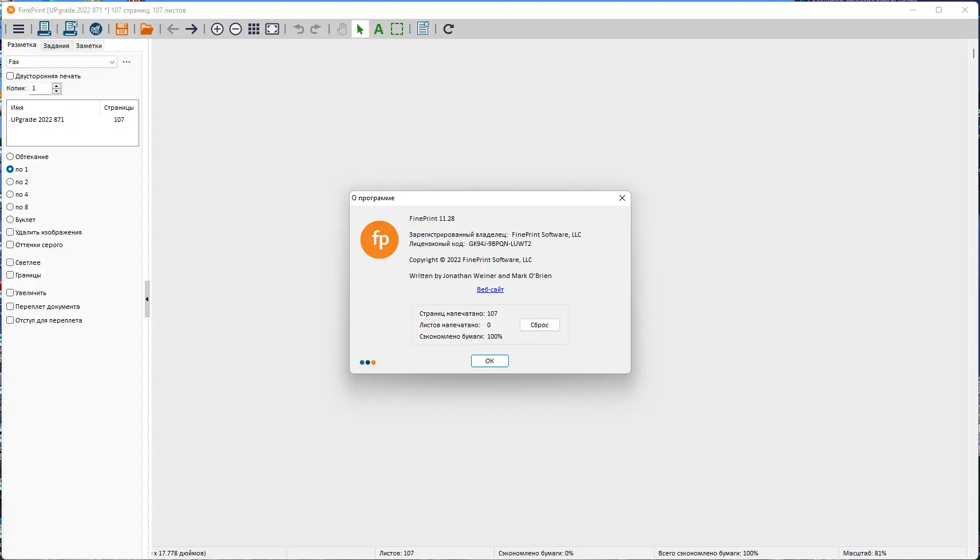The height and width of the screenshot is (560, 980).
Task: Select the 'по 8' layout option
Action: [x=10, y=207]
